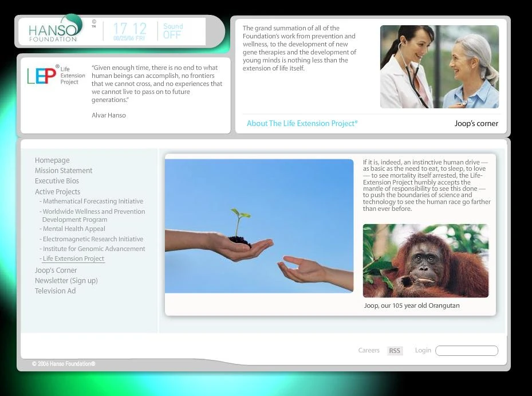
Task: Click the Hanso Foundation logo
Action: [x=56, y=29]
